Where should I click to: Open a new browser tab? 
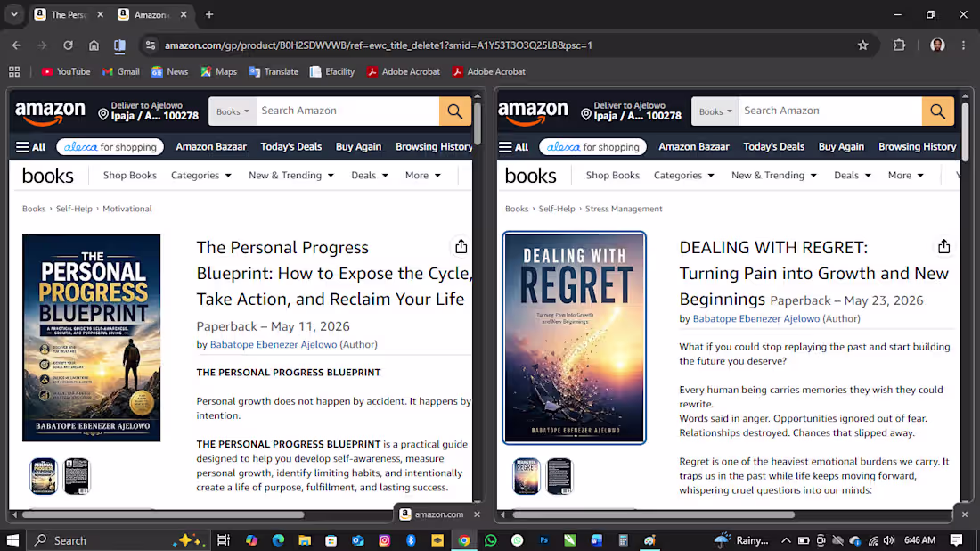point(209,14)
